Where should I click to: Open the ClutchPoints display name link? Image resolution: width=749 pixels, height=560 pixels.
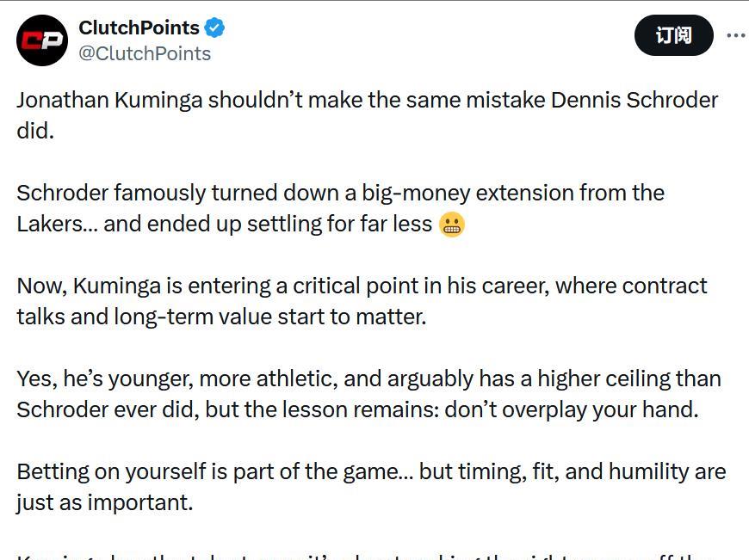(139, 28)
